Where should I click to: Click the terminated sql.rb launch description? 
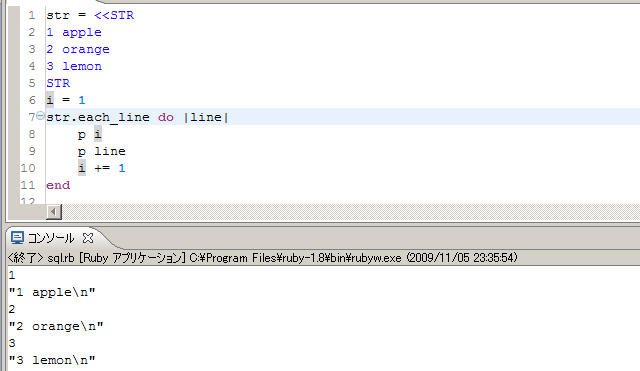[x=262, y=258]
